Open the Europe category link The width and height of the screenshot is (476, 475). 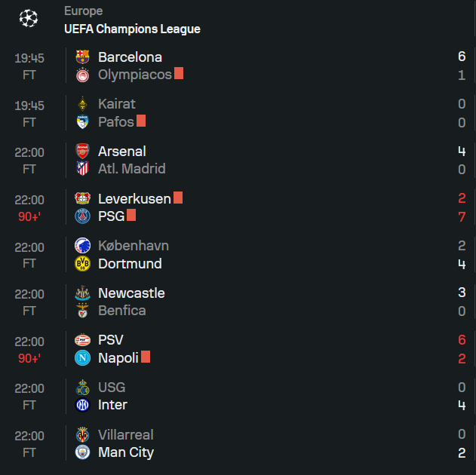[x=83, y=11]
